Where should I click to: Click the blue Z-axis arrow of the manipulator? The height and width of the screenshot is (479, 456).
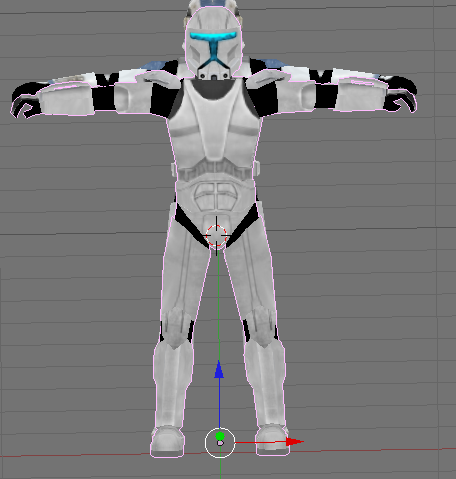pos(219,370)
